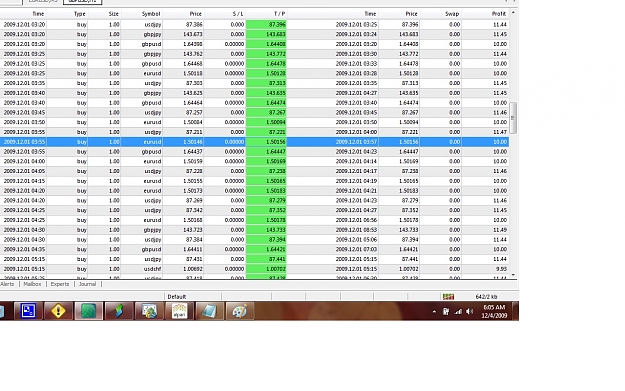Switch to the Mailbox tab
Image resolution: width=625 pixels, height=391 pixels.
tap(32, 284)
